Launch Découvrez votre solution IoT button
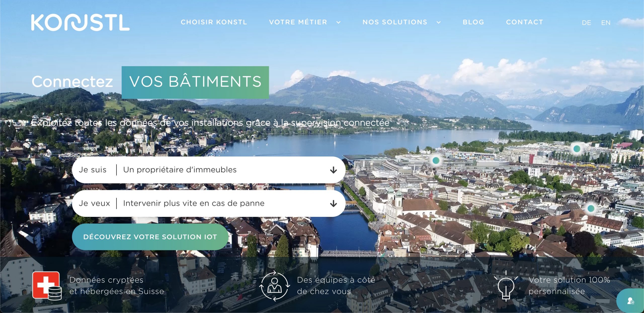 [150, 237]
